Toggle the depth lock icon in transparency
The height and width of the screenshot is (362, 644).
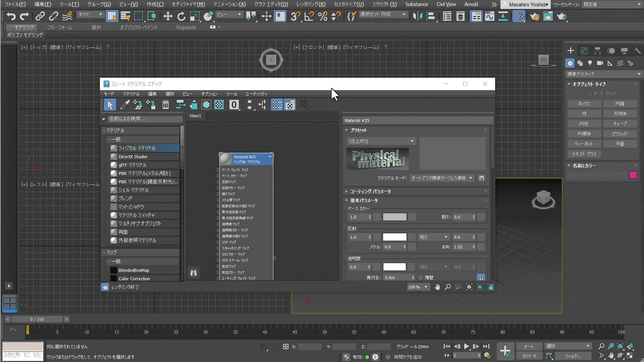click(481, 278)
